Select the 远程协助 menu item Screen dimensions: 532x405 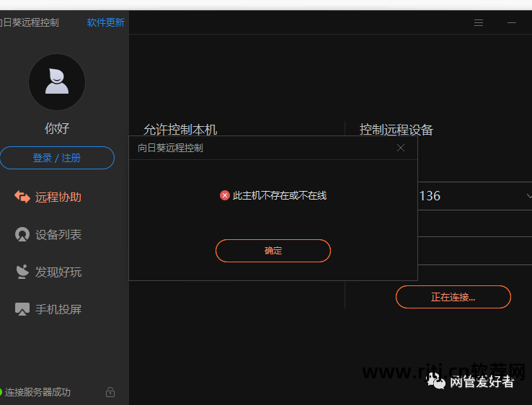48,197
